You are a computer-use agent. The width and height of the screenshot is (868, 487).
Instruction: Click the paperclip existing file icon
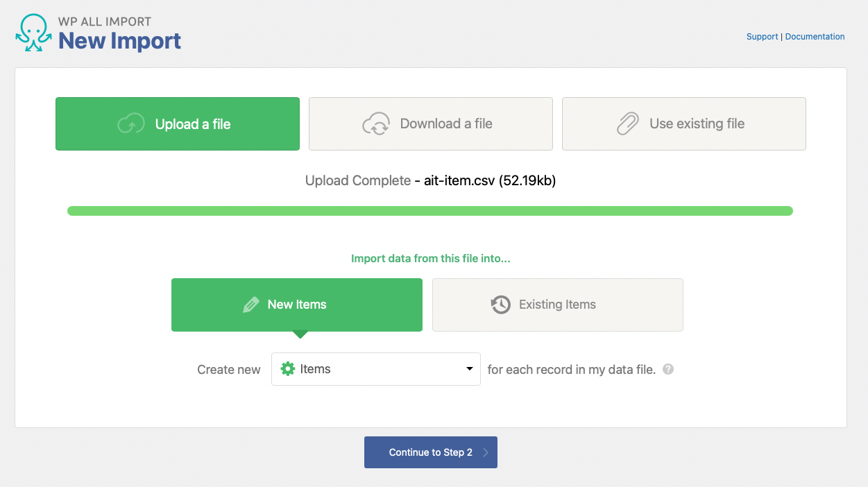(627, 124)
